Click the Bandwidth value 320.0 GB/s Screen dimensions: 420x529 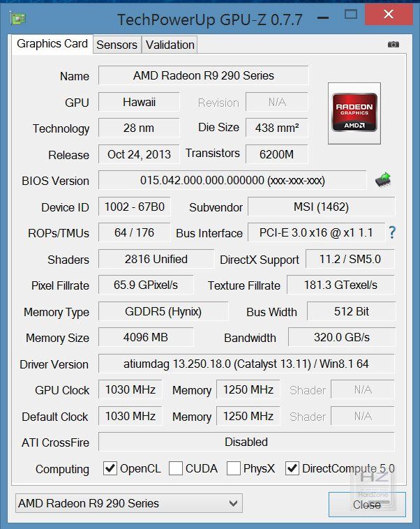pyautogui.click(x=342, y=337)
